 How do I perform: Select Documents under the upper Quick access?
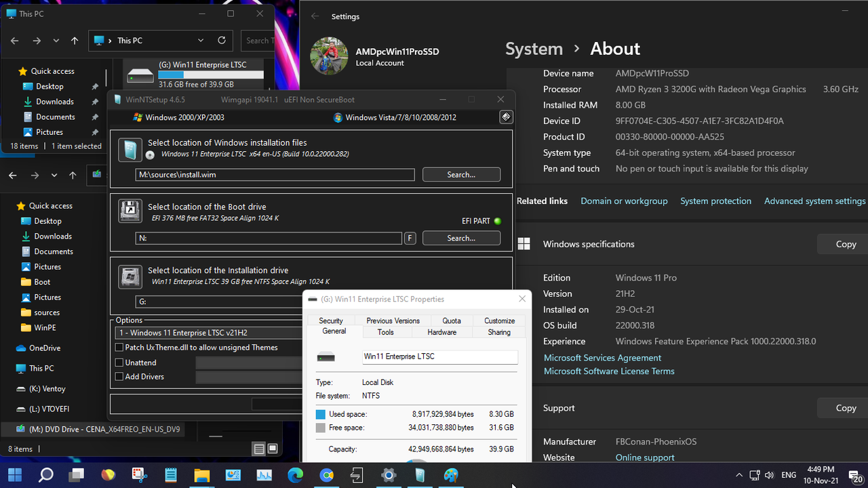(54, 117)
